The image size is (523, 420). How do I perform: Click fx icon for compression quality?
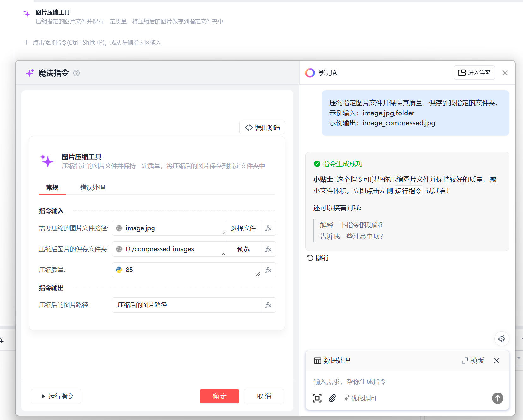[x=268, y=270]
